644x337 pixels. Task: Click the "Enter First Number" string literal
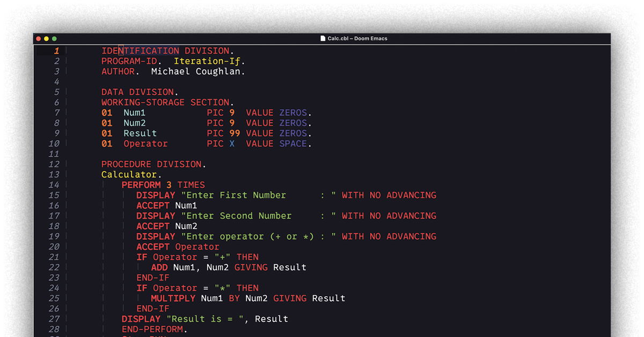coord(236,195)
